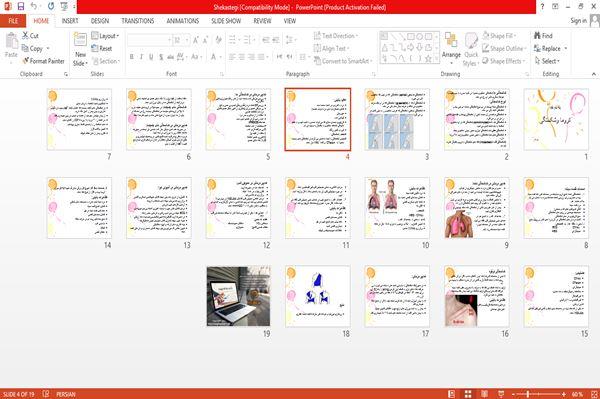Click the zoom out minus button
This screenshot has height=399, width=600.
513,394
